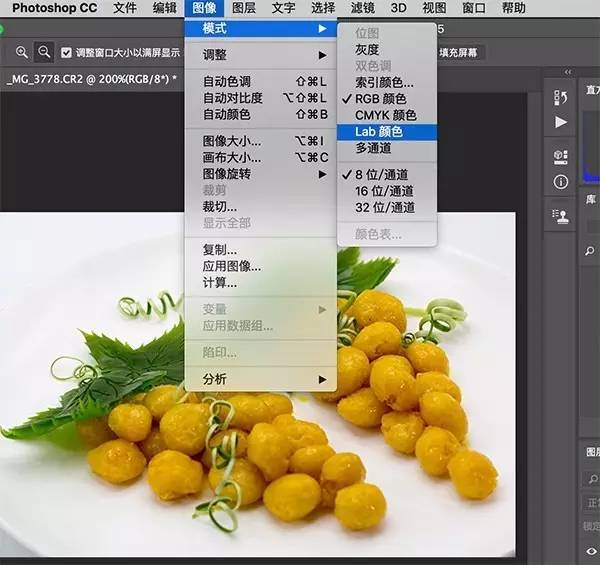Screen dimensions: 600x565
Task: Open the Actions panel play icon
Action: 561,122
